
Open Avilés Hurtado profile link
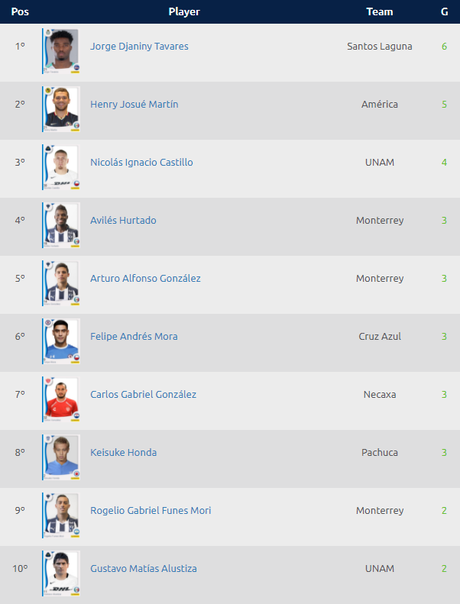(123, 220)
